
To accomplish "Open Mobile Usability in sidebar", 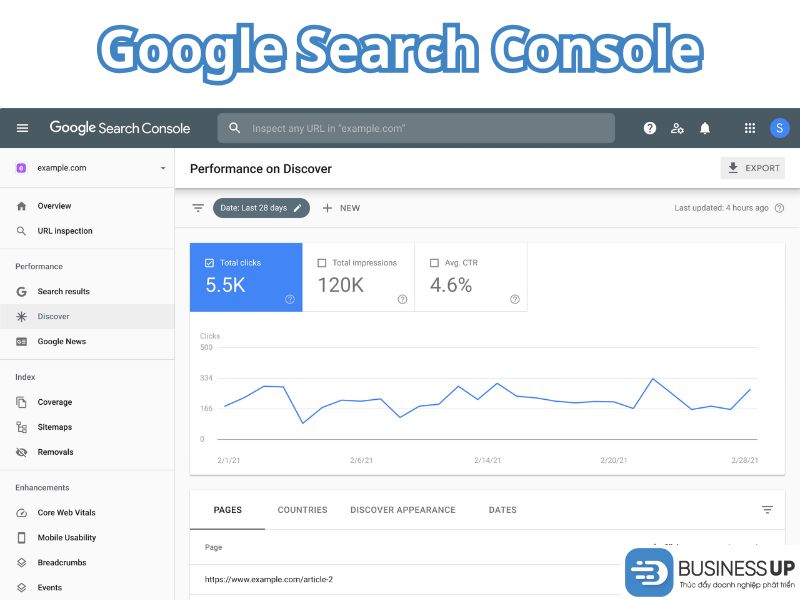I will [87, 537].
